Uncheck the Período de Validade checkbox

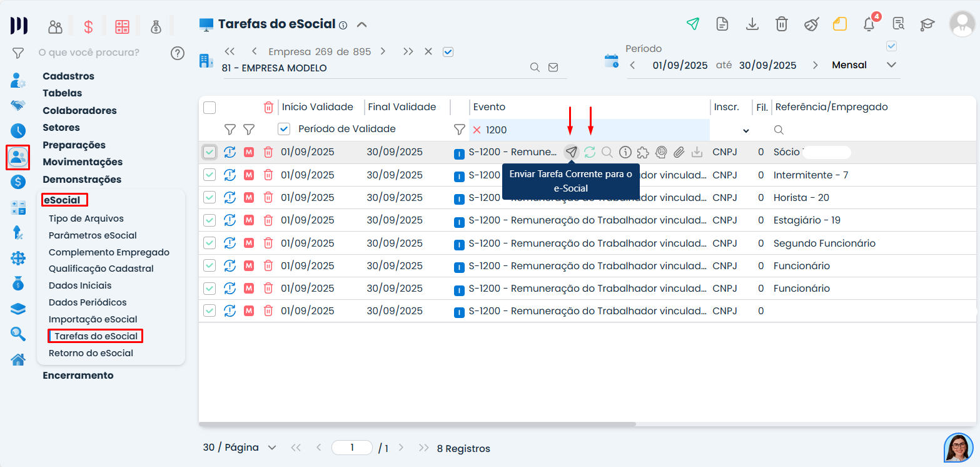click(284, 129)
